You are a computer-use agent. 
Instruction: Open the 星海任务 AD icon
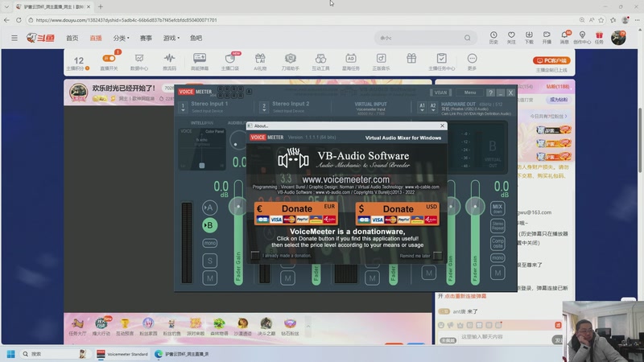point(350,62)
